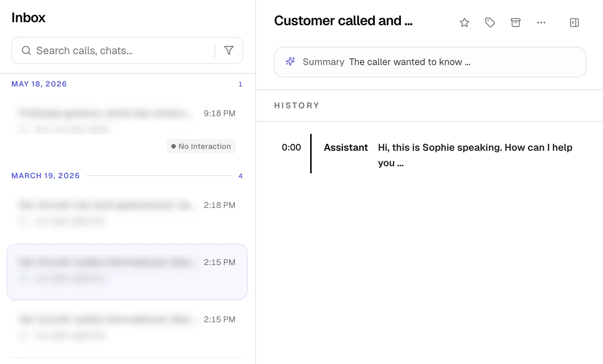Expand the Summary card
The width and height of the screenshot is (603, 364).
pyautogui.click(x=430, y=62)
